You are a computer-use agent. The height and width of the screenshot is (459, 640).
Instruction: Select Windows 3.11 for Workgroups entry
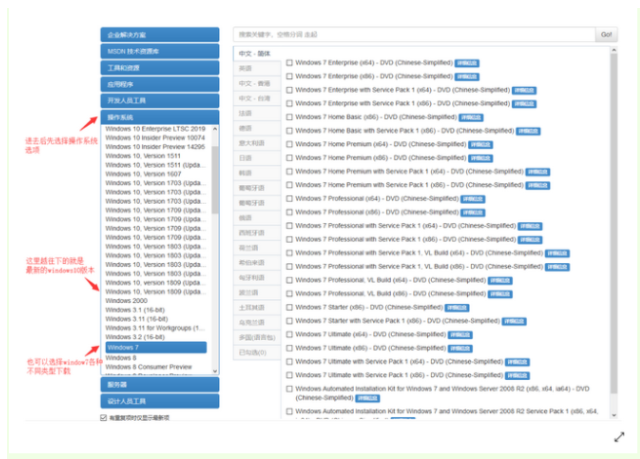155,328
